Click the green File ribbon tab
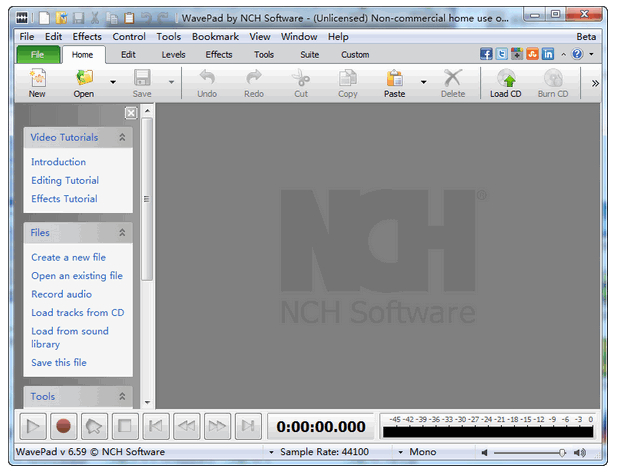 (x=38, y=55)
